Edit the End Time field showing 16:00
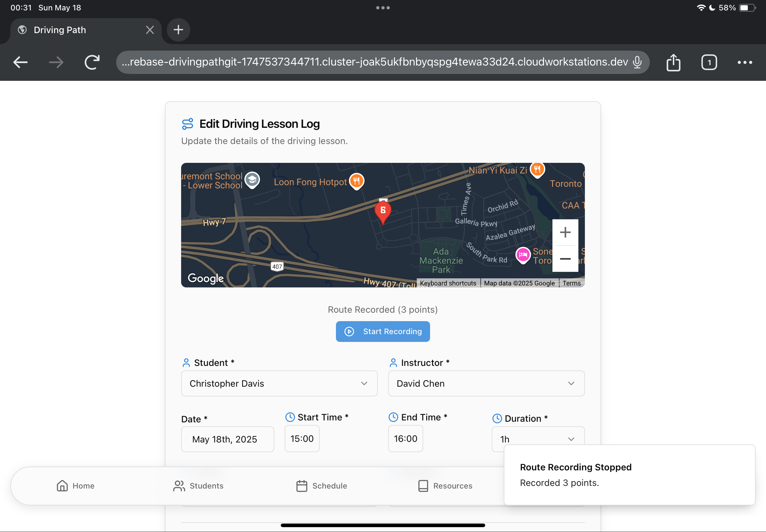 point(405,439)
